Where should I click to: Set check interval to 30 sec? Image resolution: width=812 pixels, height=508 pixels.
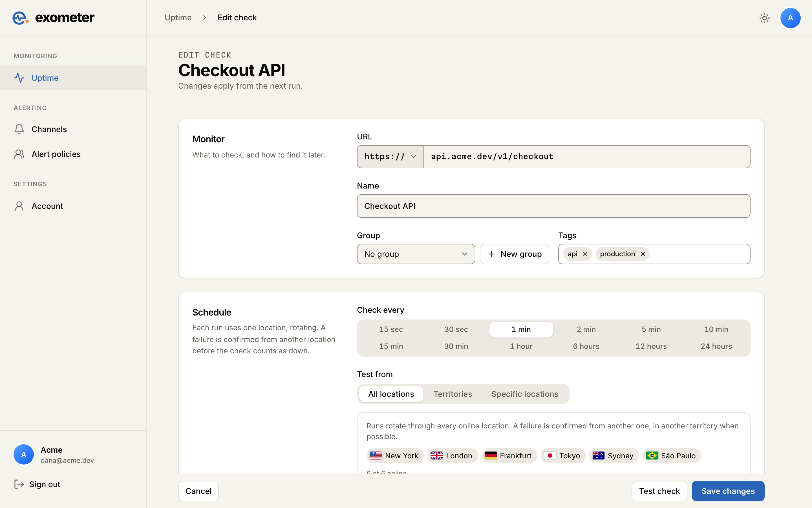[456, 329]
